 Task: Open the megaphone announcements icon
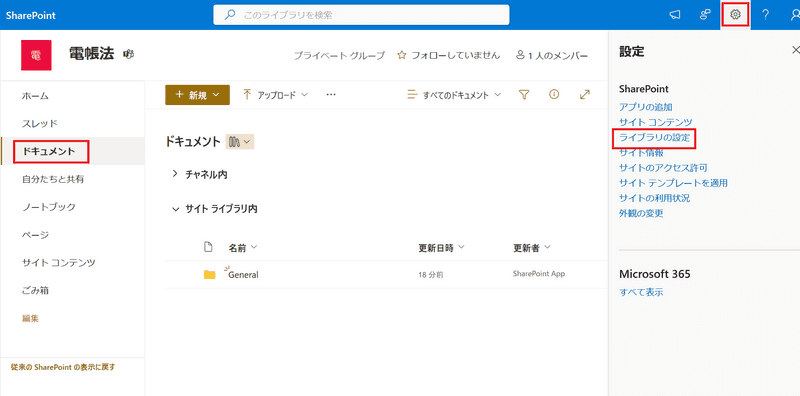(675, 15)
